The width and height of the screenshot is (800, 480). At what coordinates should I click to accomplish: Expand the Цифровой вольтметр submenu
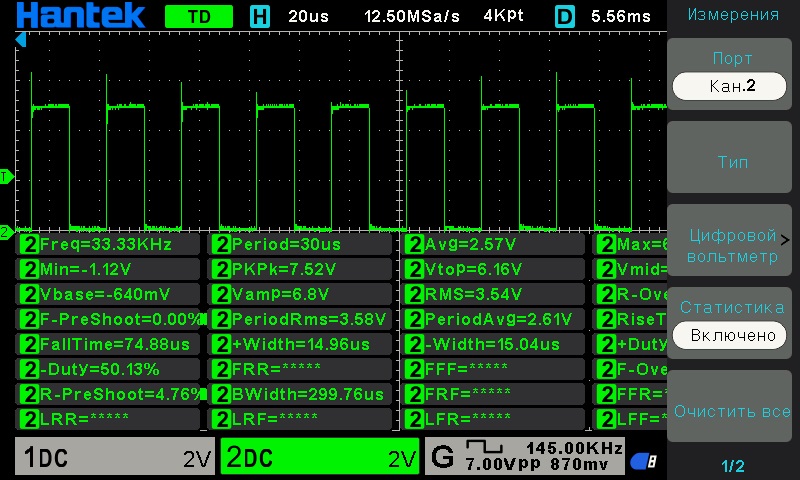(732, 247)
